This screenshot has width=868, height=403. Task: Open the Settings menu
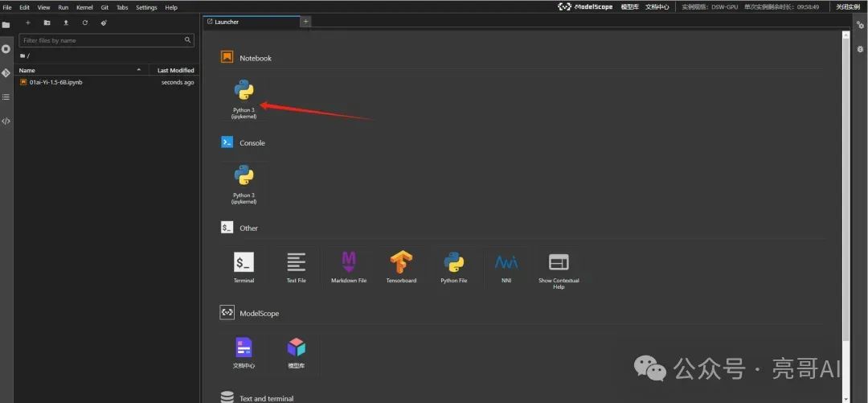tap(147, 7)
